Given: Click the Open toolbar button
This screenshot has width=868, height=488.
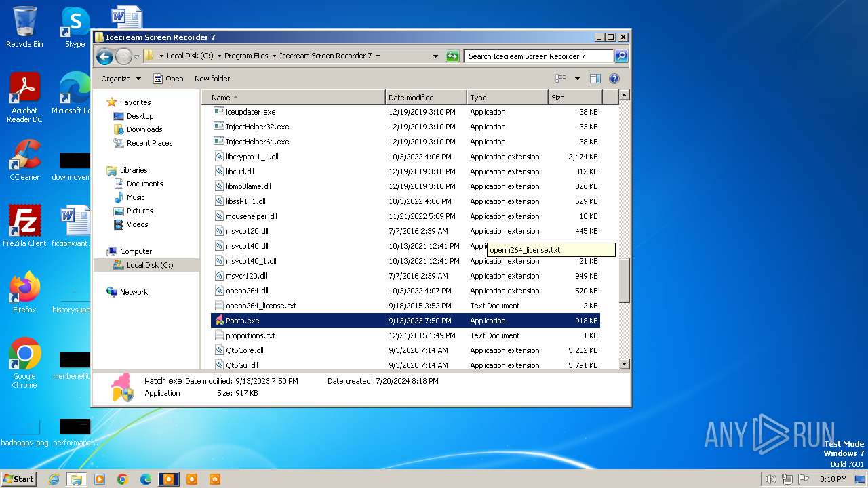Looking at the screenshot, I should tap(168, 79).
